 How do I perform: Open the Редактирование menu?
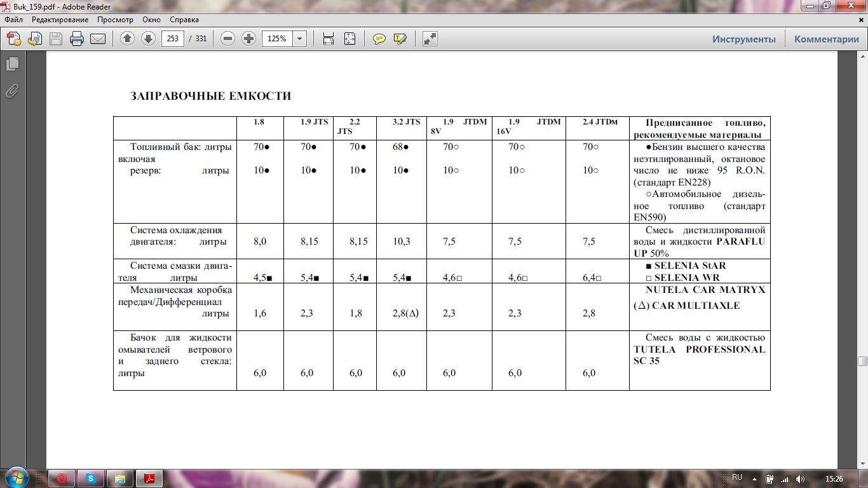pyautogui.click(x=60, y=20)
